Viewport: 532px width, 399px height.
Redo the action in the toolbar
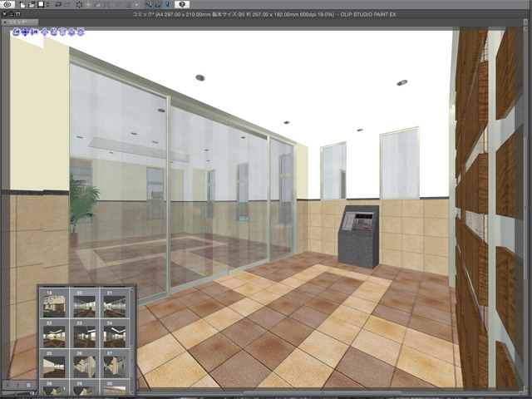click(67, 4)
